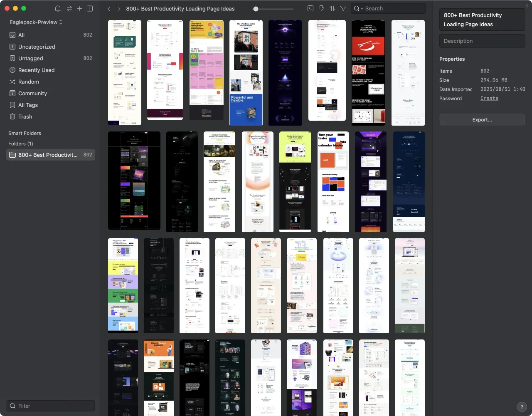Click the plus icon to add

pos(79,9)
